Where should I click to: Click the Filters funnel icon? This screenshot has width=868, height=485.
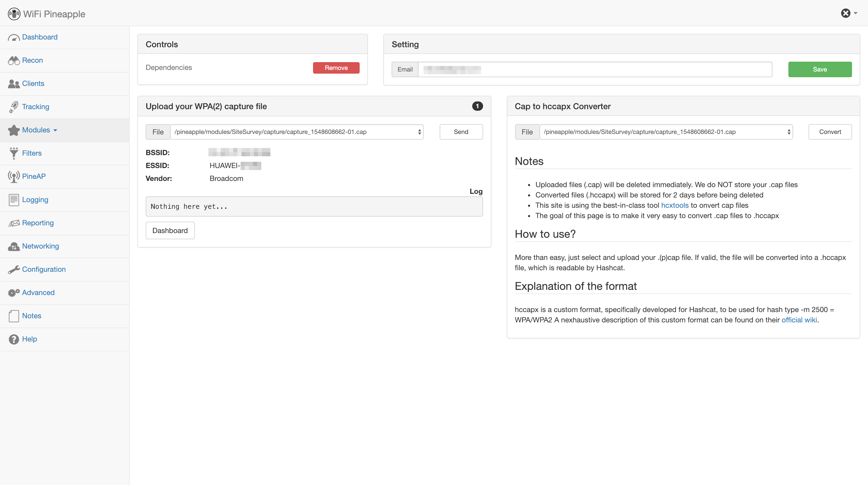click(14, 154)
